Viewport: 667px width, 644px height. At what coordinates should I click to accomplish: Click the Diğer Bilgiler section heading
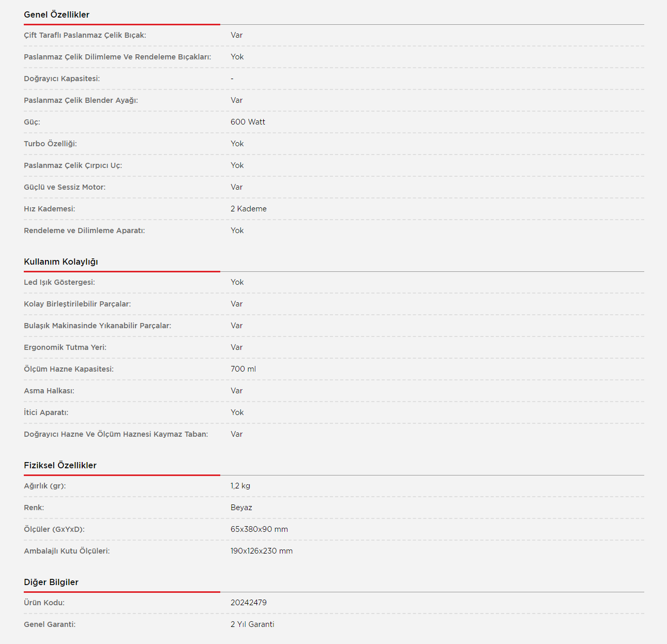pyautogui.click(x=51, y=582)
